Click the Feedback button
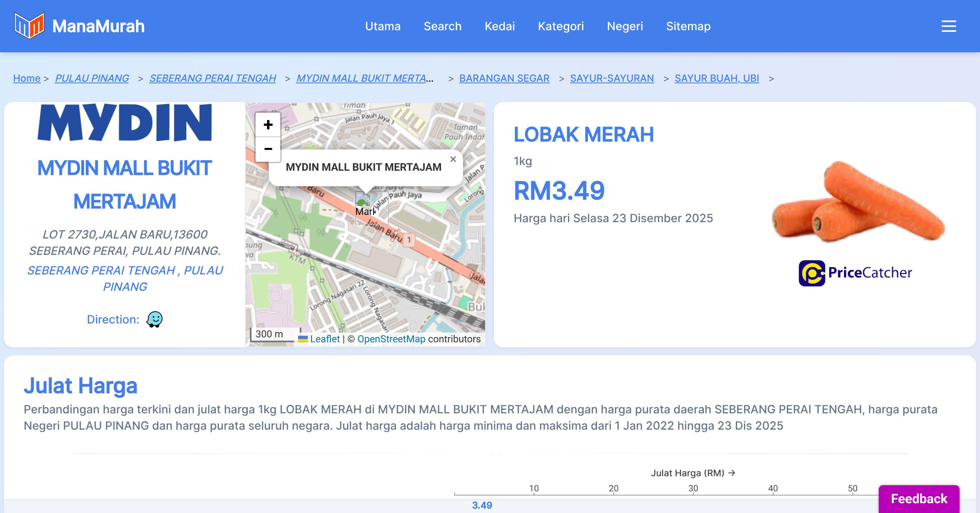 (919, 499)
